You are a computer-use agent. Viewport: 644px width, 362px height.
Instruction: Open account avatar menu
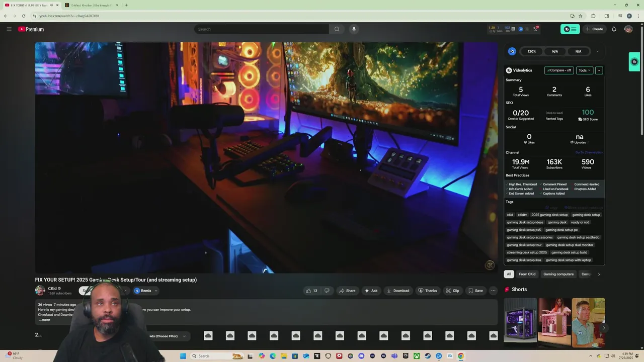[x=628, y=29]
